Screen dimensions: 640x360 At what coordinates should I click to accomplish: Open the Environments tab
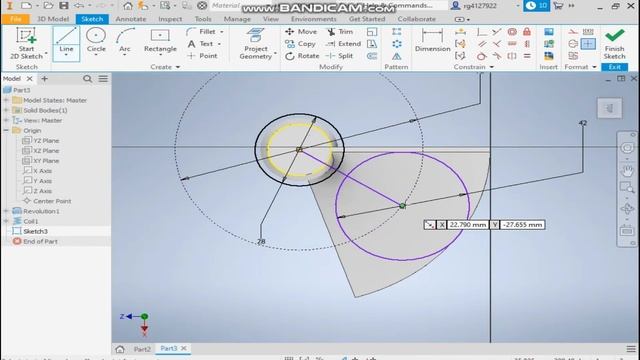click(x=313, y=19)
